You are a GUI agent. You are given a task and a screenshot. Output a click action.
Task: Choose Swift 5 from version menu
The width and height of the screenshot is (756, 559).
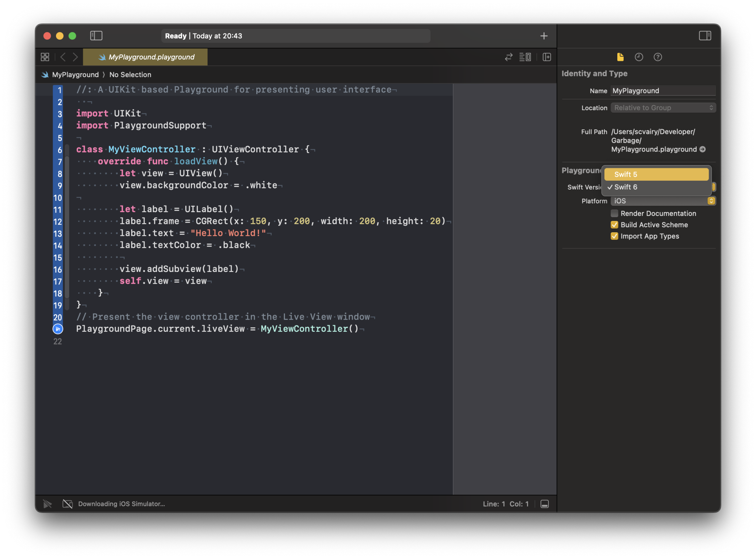(x=656, y=174)
